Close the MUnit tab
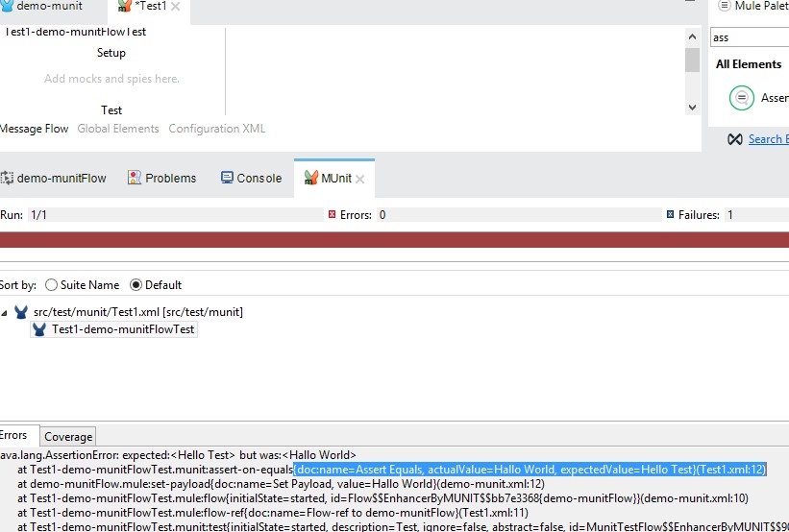The width and height of the screenshot is (789, 532). point(360,179)
